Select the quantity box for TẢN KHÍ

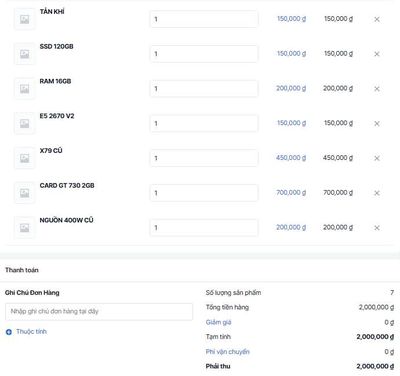pyautogui.click(x=204, y=19)
